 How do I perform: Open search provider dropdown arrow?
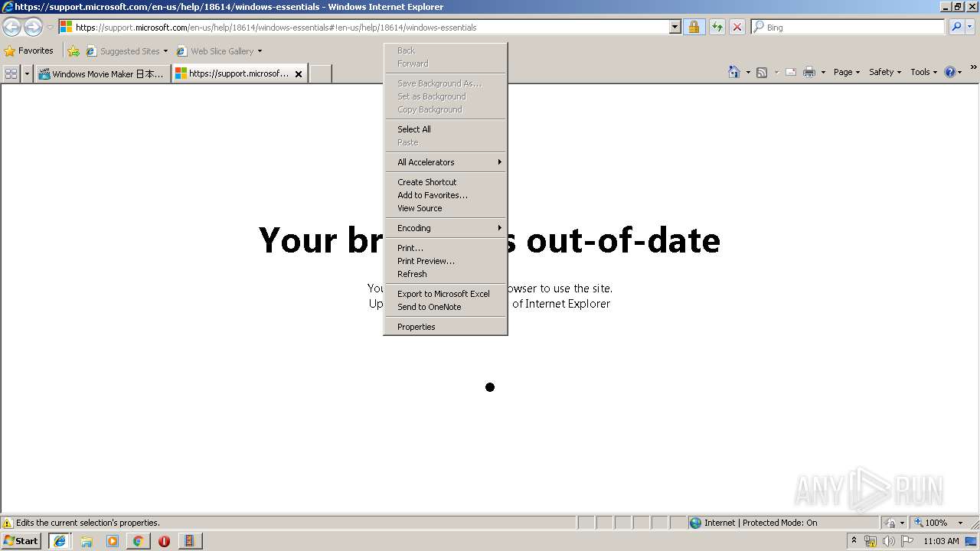click(970, 27)
